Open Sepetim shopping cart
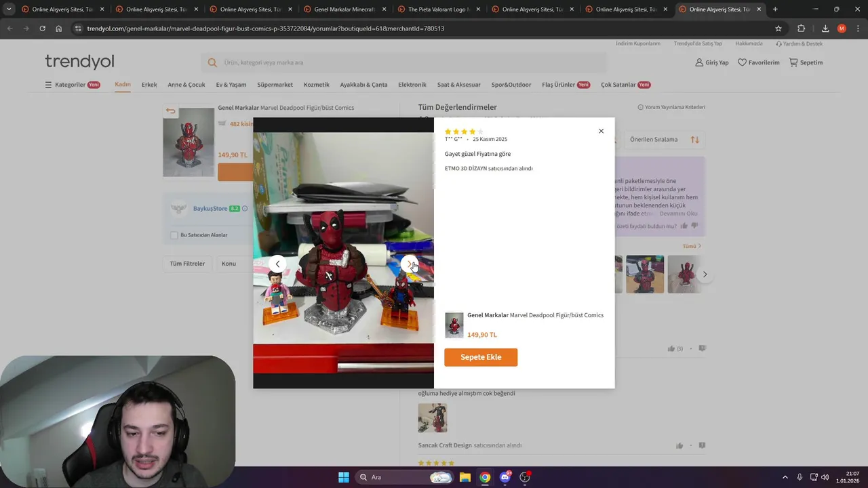Image resolution: width=868 pixels, height=488 pixels. 806,62
